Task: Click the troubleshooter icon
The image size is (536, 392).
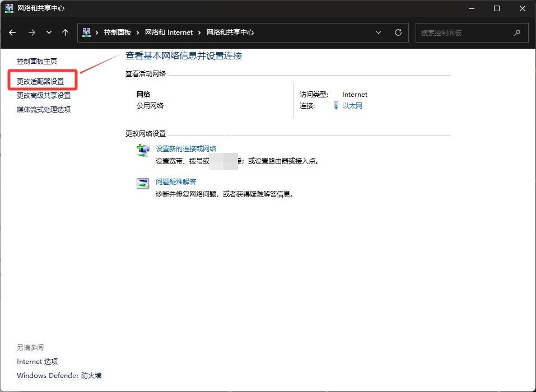Action: [143, 184]
